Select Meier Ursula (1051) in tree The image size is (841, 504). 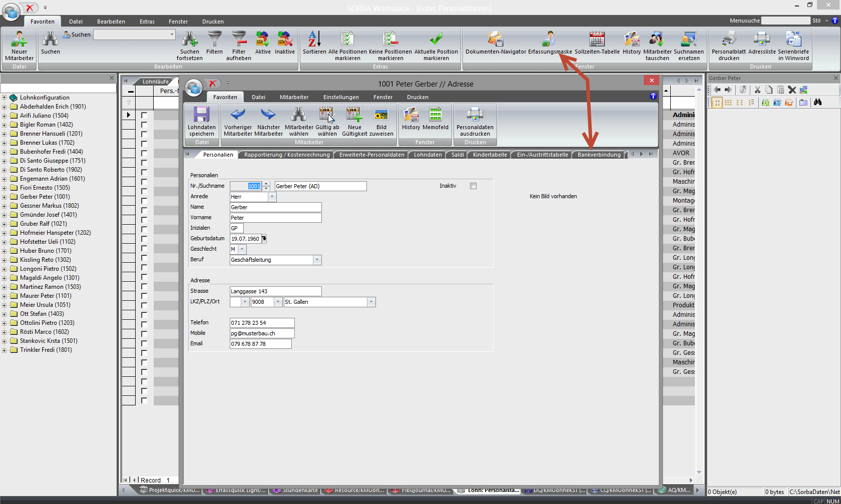(x=45, y=305)
